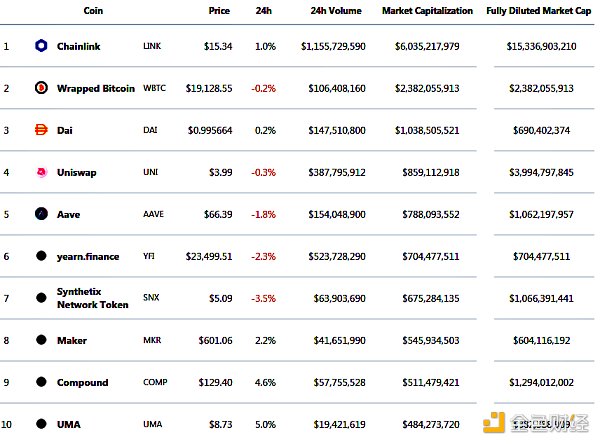Open the Synthetix Network Token link
The width and height of the screenshot is (600, 444).
[92, 298]
